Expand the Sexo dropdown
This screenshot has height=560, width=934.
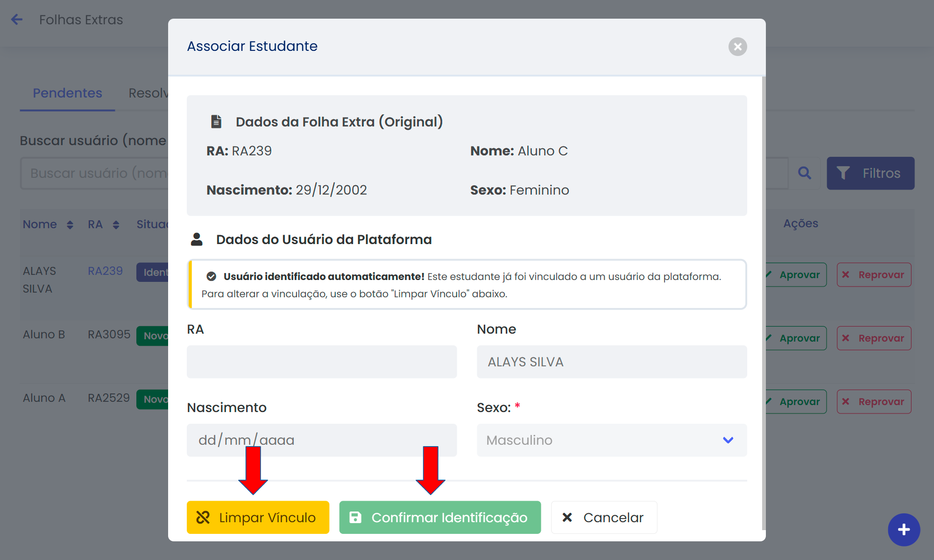[611, 440]
